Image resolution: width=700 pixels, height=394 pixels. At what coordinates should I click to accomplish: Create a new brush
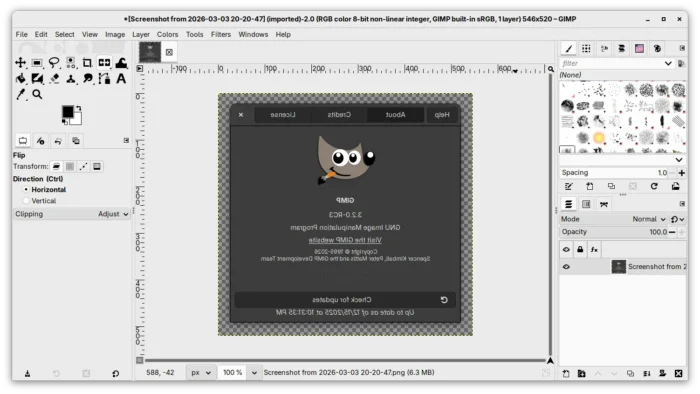[590, 187]
